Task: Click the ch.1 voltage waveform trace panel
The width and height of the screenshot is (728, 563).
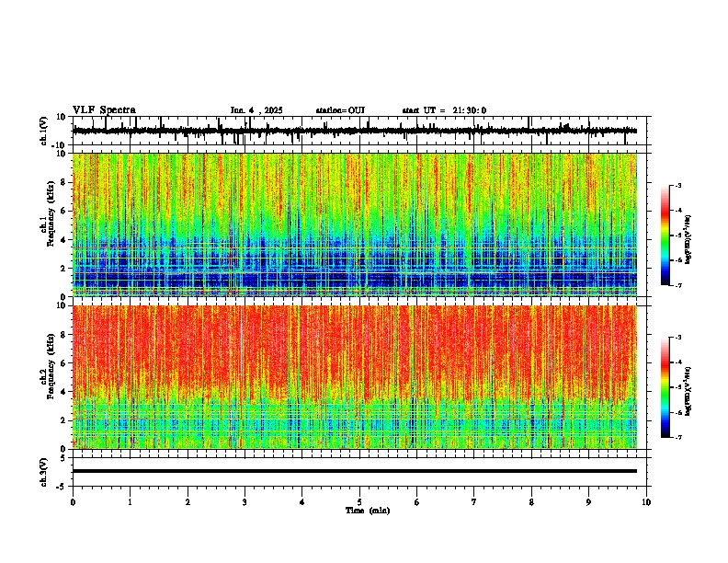Action: (359, 131)
